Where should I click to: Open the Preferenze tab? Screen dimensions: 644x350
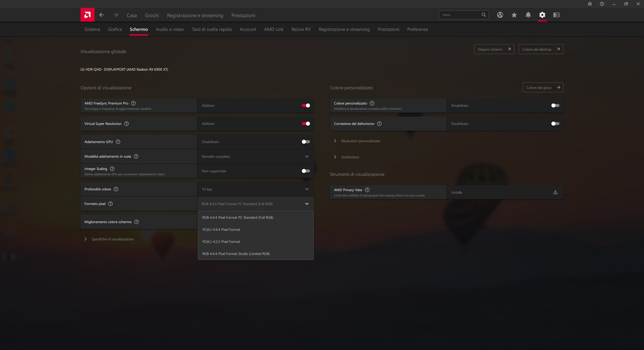pyautogui.click(x=418, y=29)
